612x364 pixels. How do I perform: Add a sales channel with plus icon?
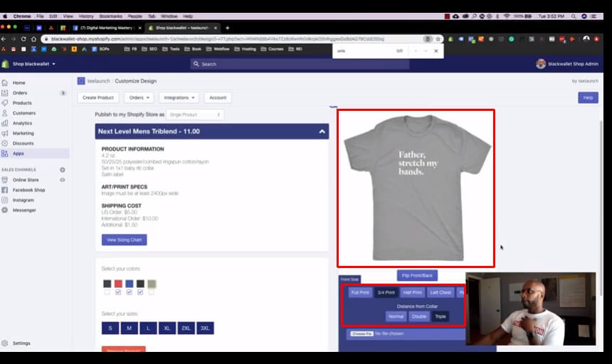click(x=63, y=169)
